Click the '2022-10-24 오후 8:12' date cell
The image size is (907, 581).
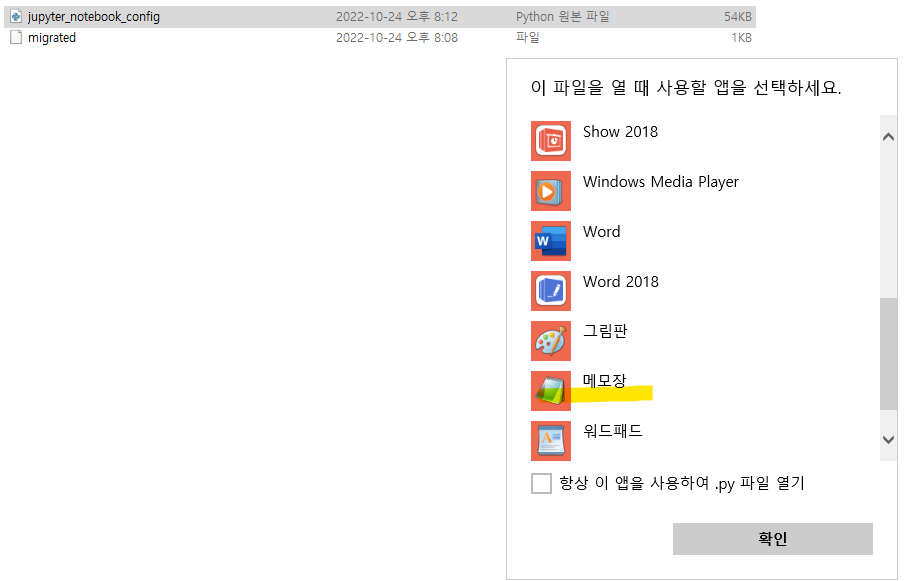397,17
